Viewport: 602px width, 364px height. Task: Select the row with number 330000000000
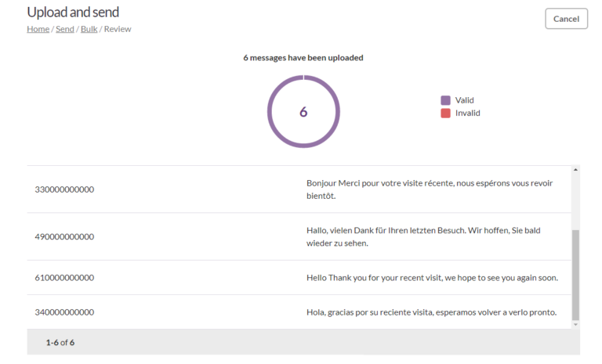[x=64, y=189]
